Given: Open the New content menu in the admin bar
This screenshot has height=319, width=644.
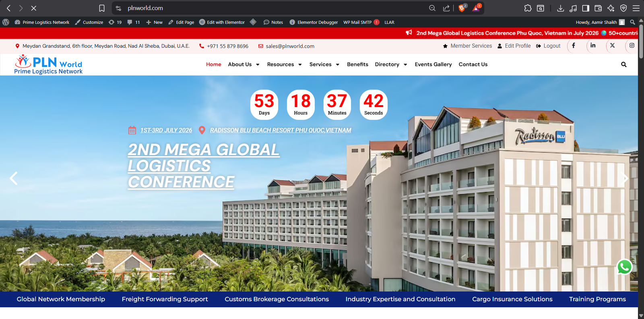Looking at the screenshot, I should point(154,22).
